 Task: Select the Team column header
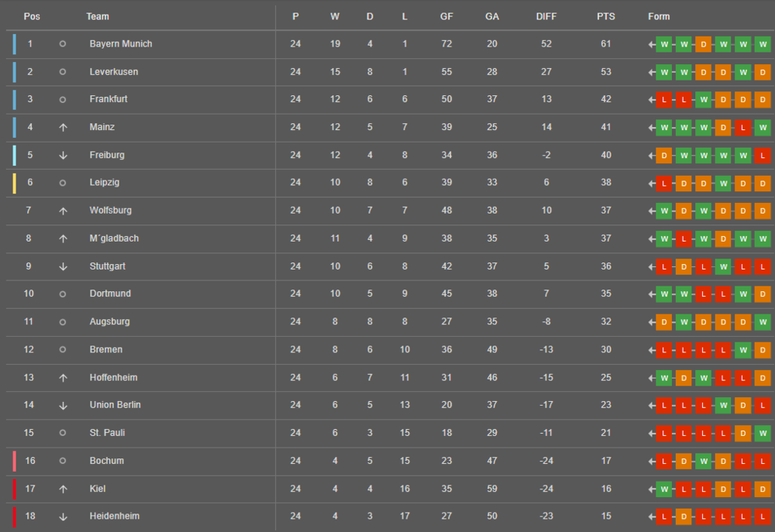point(98,16)
